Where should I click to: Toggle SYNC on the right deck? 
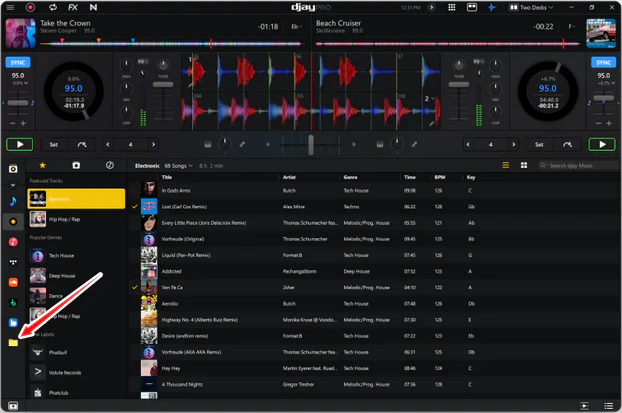coord(603,62)
